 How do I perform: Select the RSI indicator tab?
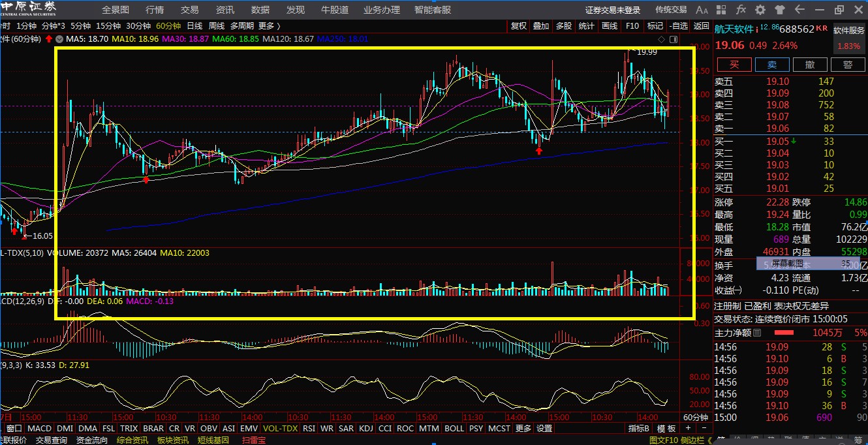[x=309, y=429]
